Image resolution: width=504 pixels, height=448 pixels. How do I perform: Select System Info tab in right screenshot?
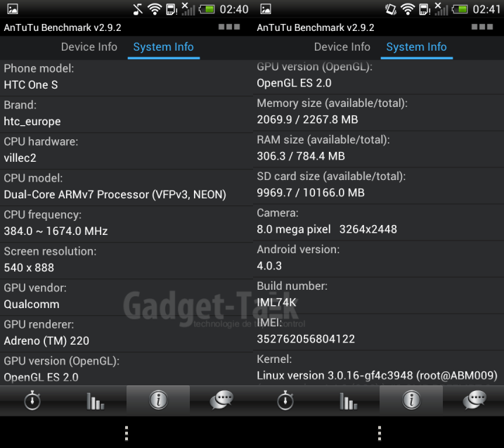click(x=417, y=47)
